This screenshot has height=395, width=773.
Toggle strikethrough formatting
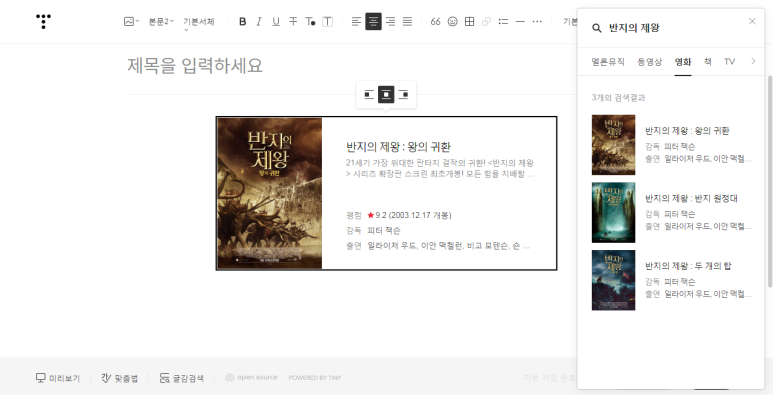pos(293,22)
